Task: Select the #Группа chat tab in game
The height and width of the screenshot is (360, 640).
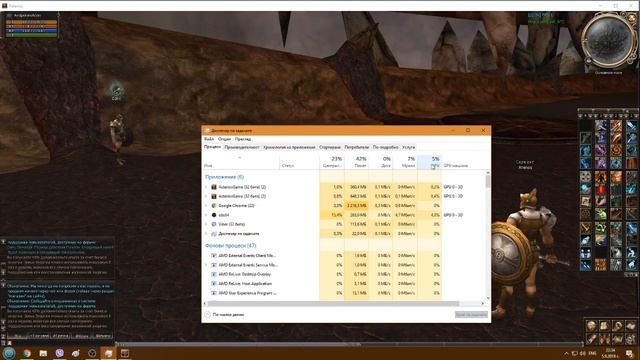Action: click(x=60, y=336)
